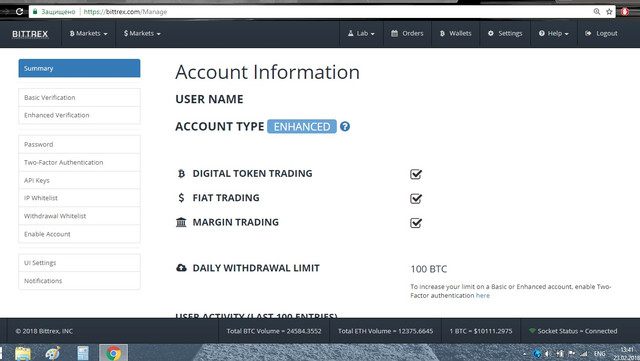Toggle Fiat Trading checkbox
Image resolution: width=640 pixels, height=361 pixels.
coord(416,198)
